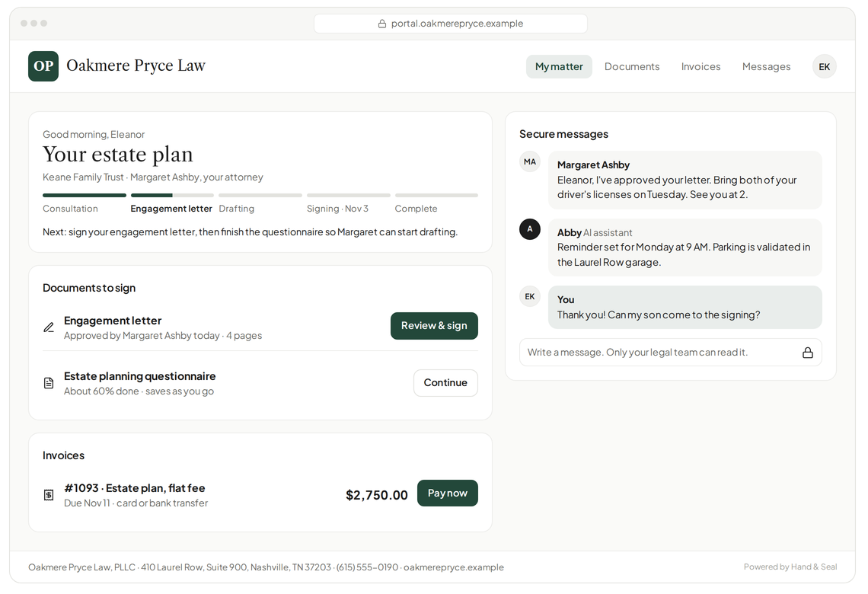Continue the estate planning questionnaire
This screenshot has width=868, height=594.
[x=445, y=383]
